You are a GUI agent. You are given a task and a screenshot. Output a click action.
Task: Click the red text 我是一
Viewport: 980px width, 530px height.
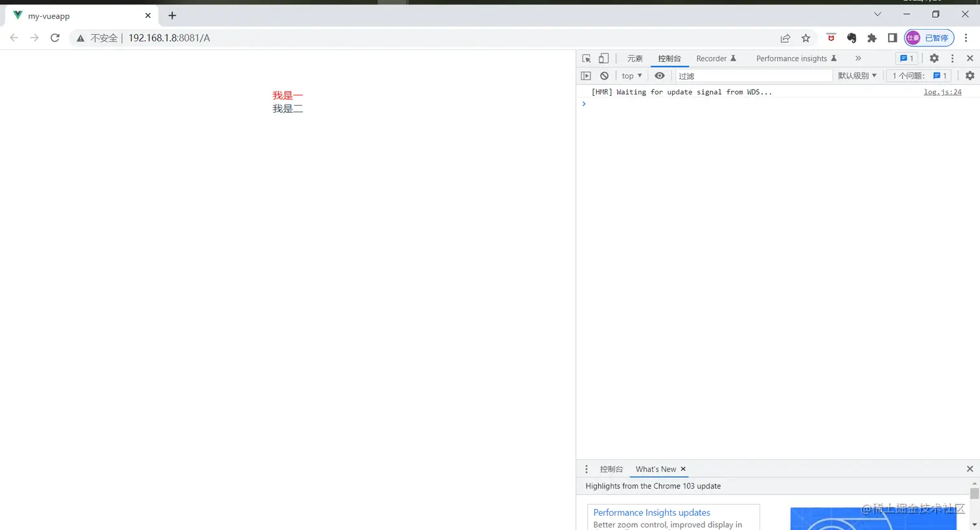pyautogui.click(x=288, y=95)
